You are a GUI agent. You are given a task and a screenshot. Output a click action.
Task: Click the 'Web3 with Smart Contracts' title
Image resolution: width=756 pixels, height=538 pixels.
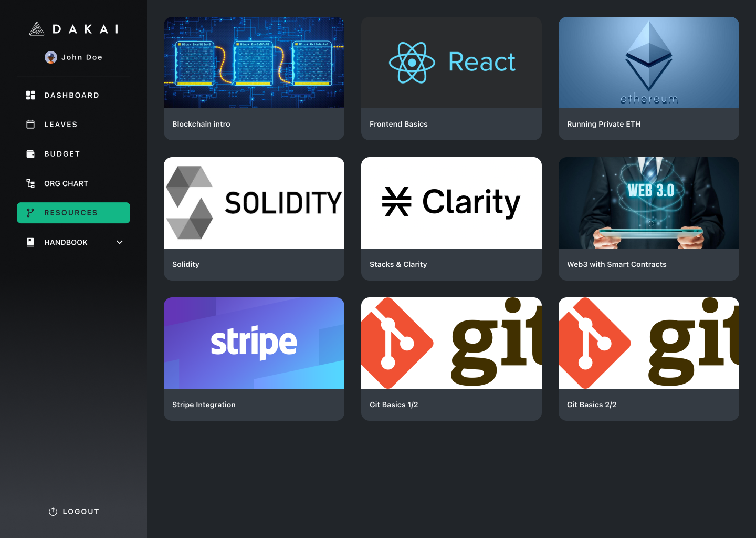pyautogui.click(x=617, y=264)
